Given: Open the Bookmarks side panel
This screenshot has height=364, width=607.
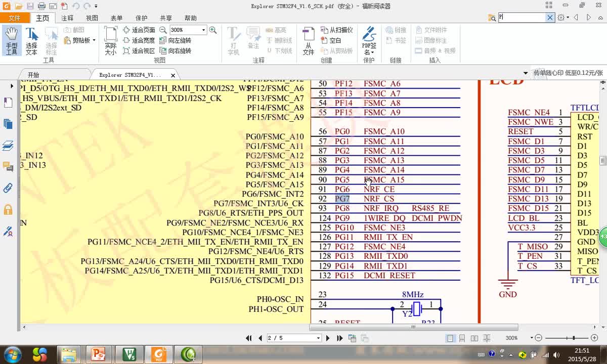Looking at the screenshot, I should [x=8, y=103].
